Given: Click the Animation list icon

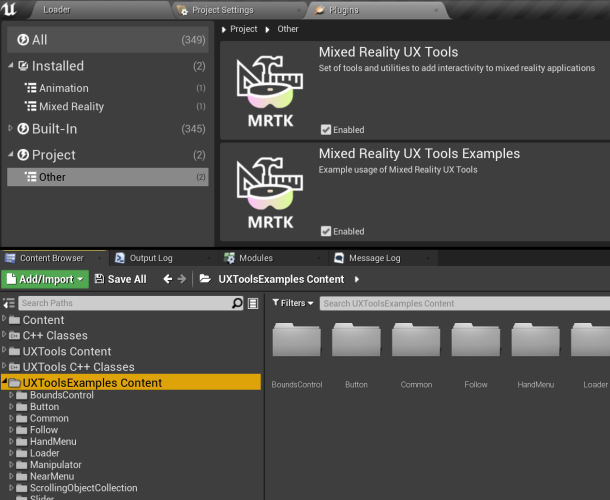Looking at the screenshot, I should (x=31, y=88).
